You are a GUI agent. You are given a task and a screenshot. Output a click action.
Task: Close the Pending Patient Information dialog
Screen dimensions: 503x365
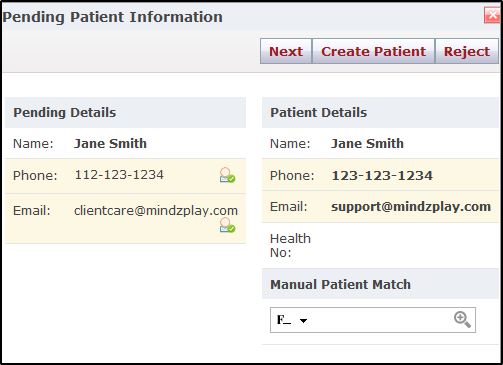[x=492, y=15]
